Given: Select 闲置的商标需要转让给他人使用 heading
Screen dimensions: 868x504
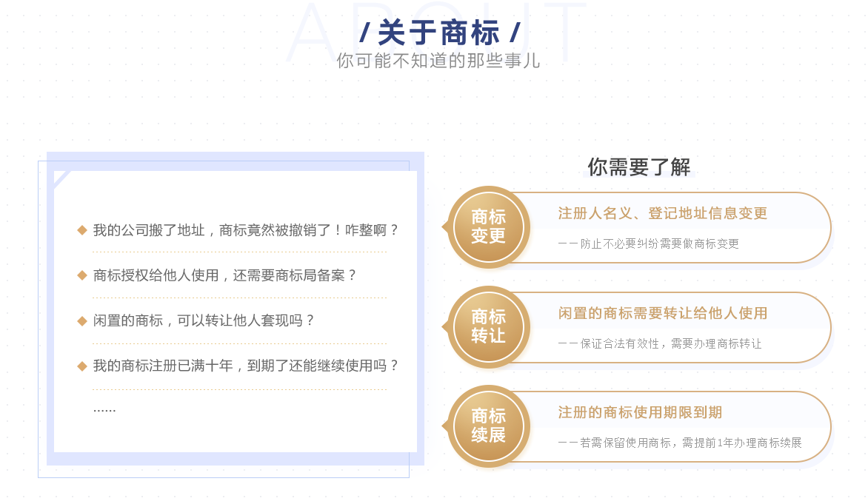Looking at the screenshot, I should coord(662,313).
